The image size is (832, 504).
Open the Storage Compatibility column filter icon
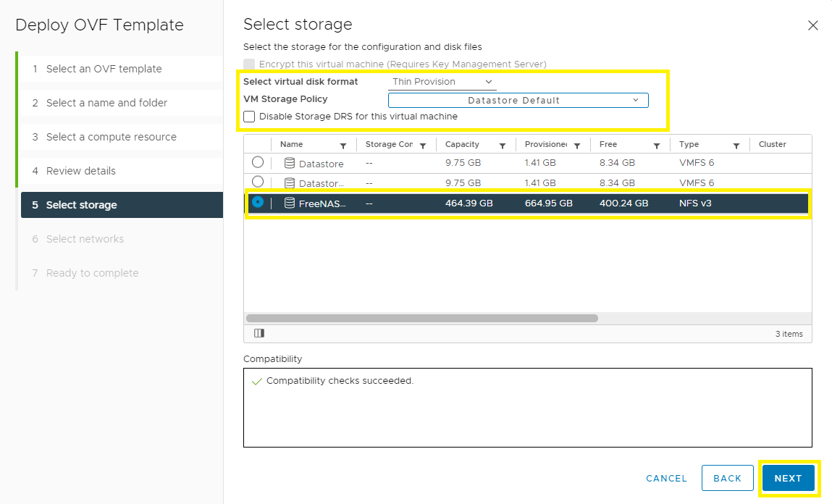coord(423,146)
